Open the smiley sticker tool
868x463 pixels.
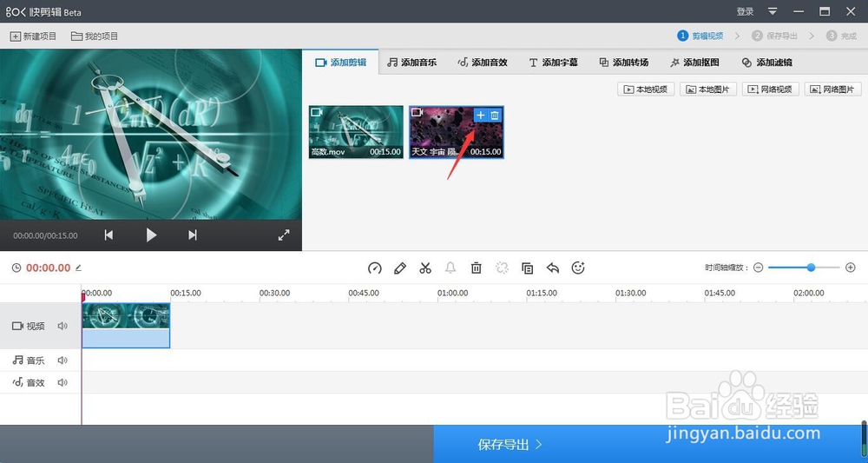(578, 268)
